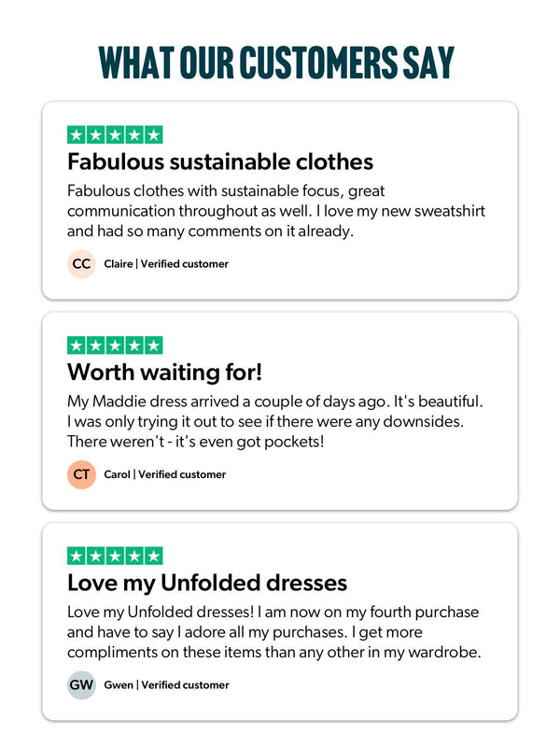Click the middle star in Carol's review rating

coord(115,345)
